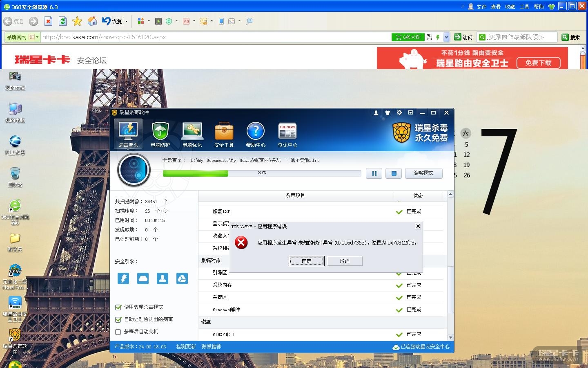
Task: Click the 状态 column header
Action: 418,195
